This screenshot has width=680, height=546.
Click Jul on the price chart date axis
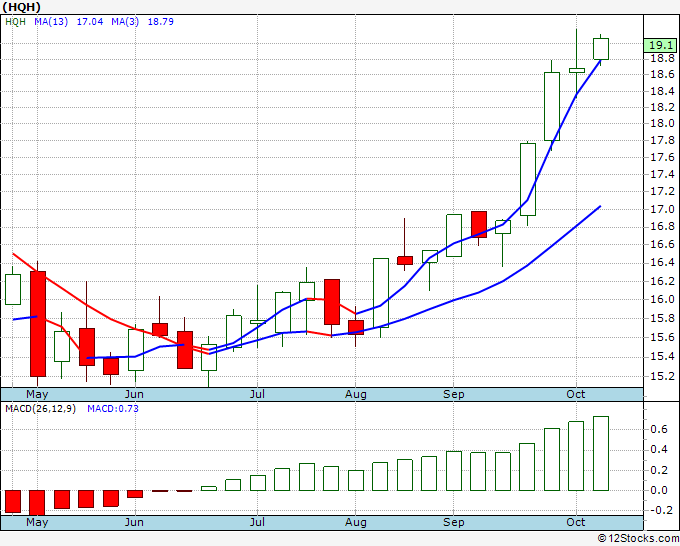[x=258, y=394]
